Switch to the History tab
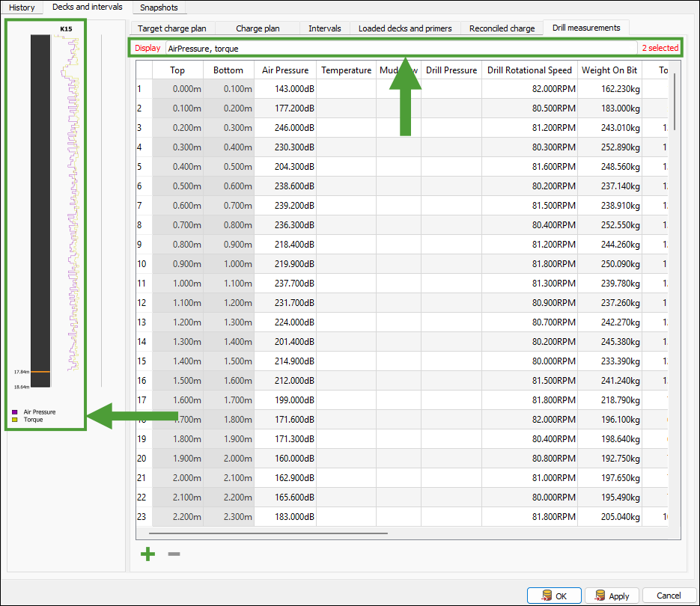 click(22, 7)
